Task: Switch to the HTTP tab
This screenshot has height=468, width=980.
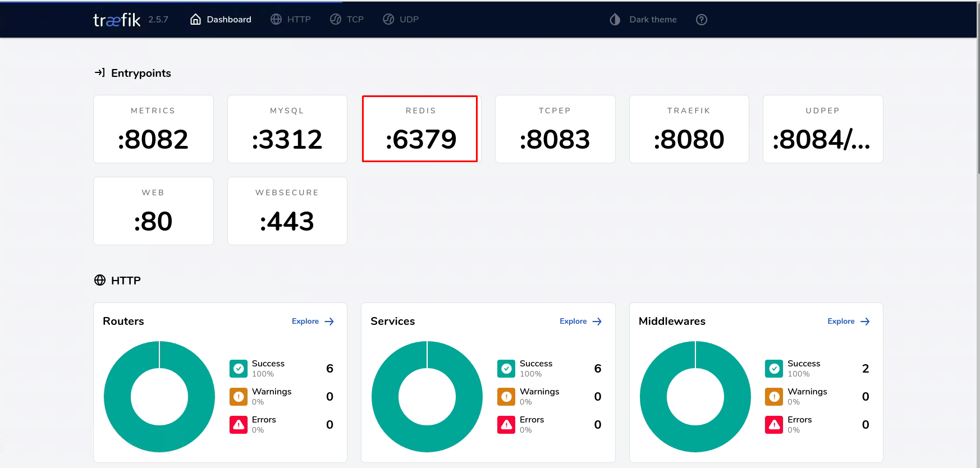Action: click(x=291, y=20)
